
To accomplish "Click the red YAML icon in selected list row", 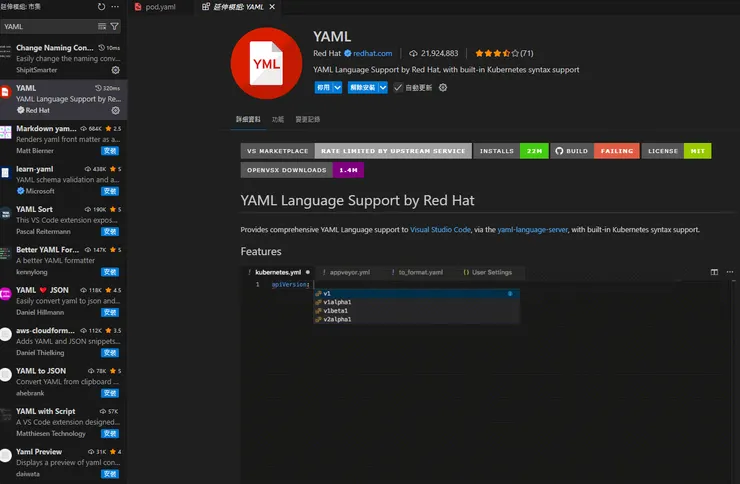I will pyautogui.click(x=5, y=92).
